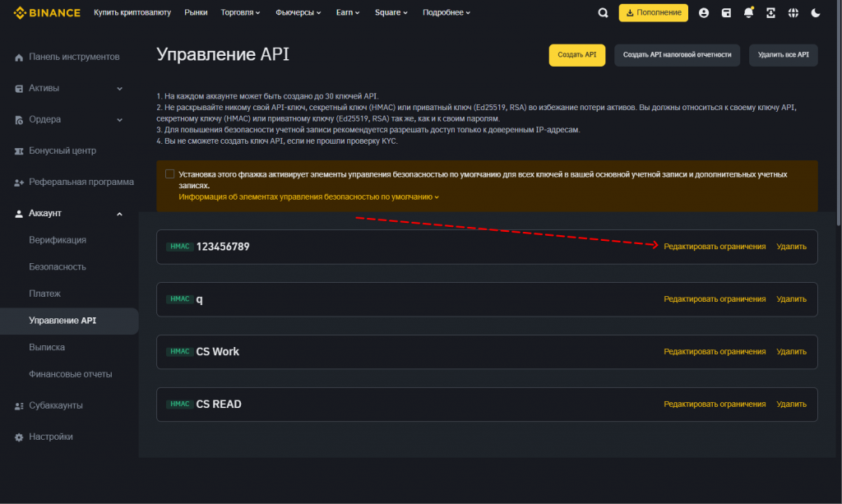842x504 pixels.
Task: Open the search magnifier icon
Action: click(603, 13)
